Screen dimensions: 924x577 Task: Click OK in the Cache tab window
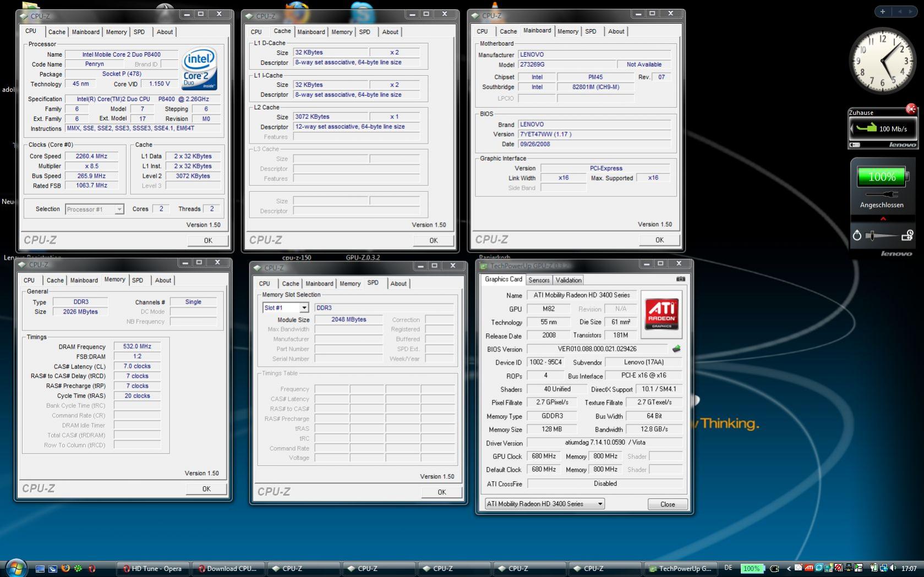[x=434, y=240]
